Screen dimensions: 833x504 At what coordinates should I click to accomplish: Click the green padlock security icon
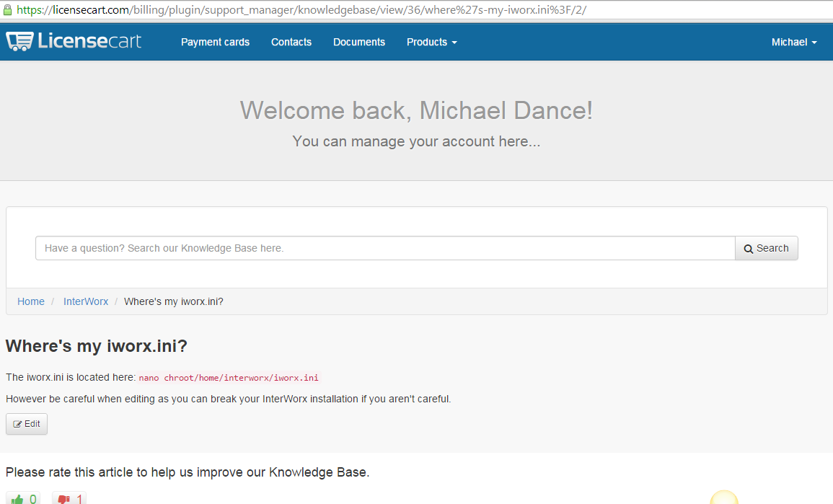[7, 9]
